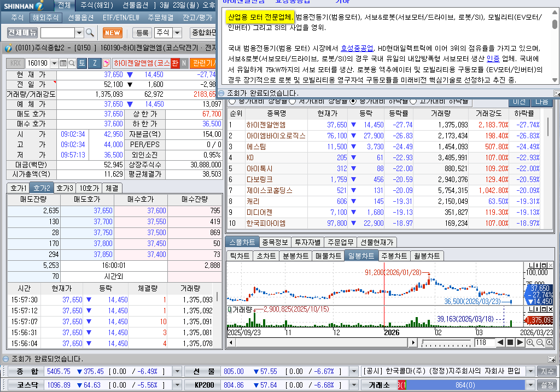Viewport: 560px width, 392px height.
Task: Stop chart playback with the square button
Action: click(510, 343)
